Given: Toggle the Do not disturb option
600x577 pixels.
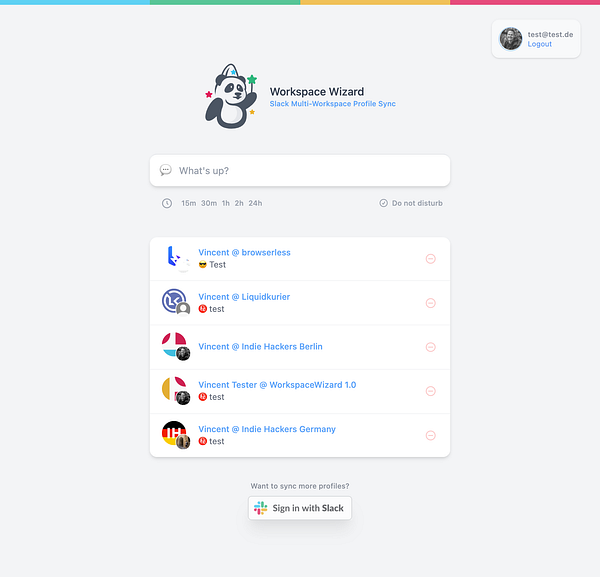Looking at the screenshot, I should [411, 203].
